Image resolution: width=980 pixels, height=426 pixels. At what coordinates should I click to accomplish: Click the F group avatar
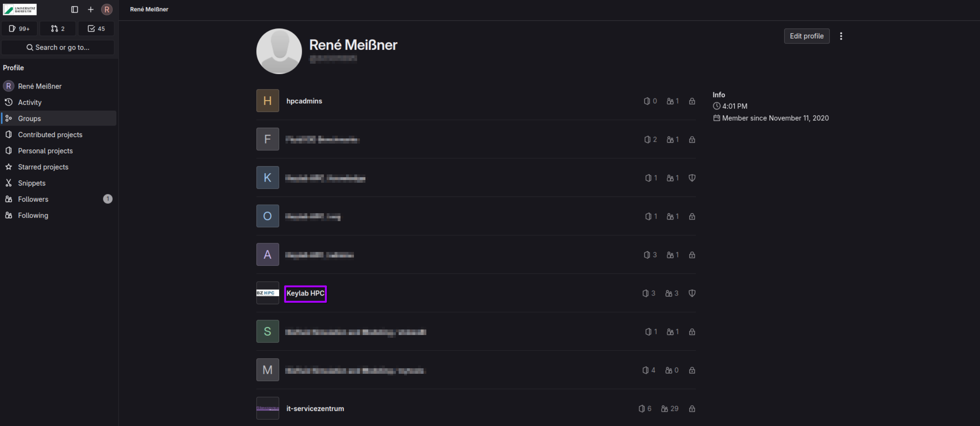[x=267, y=139]
